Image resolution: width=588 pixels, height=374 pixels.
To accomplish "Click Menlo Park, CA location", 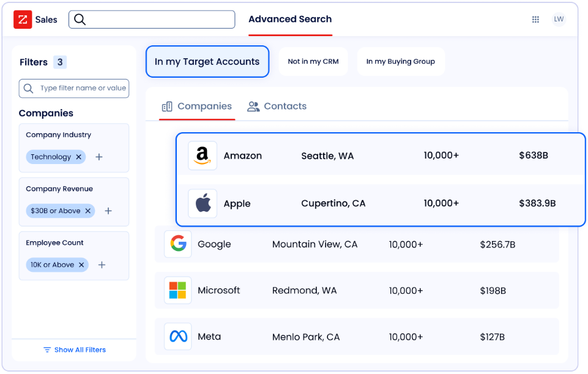I will pyautogui.click(x=305, y=337).
